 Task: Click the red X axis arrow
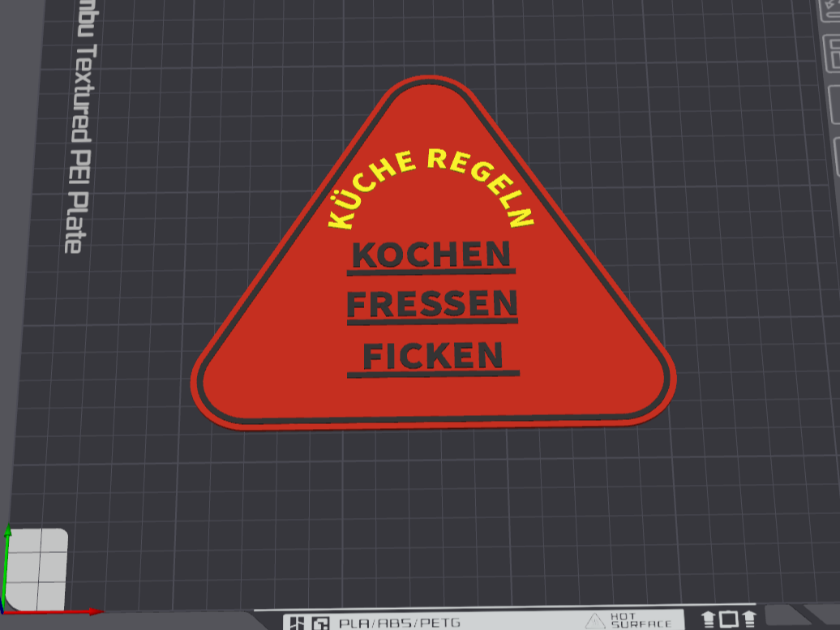click(54, 611)
